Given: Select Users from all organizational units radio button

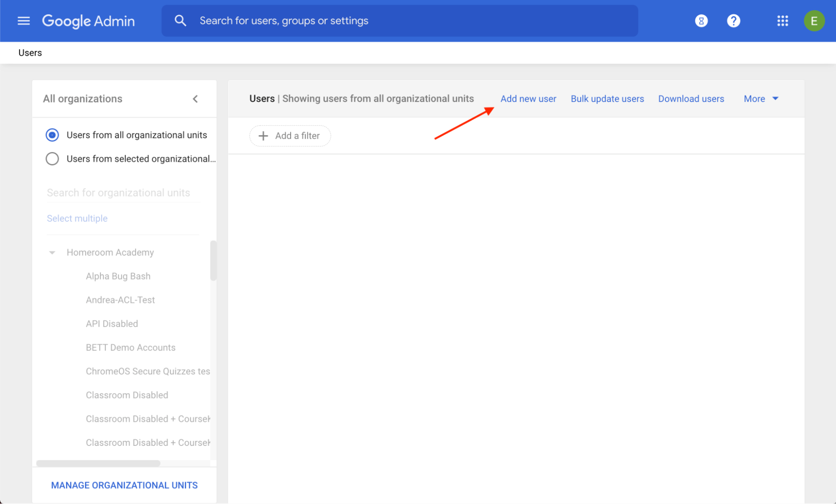Looking at the screenshot, I should click(x=53, y=134).
